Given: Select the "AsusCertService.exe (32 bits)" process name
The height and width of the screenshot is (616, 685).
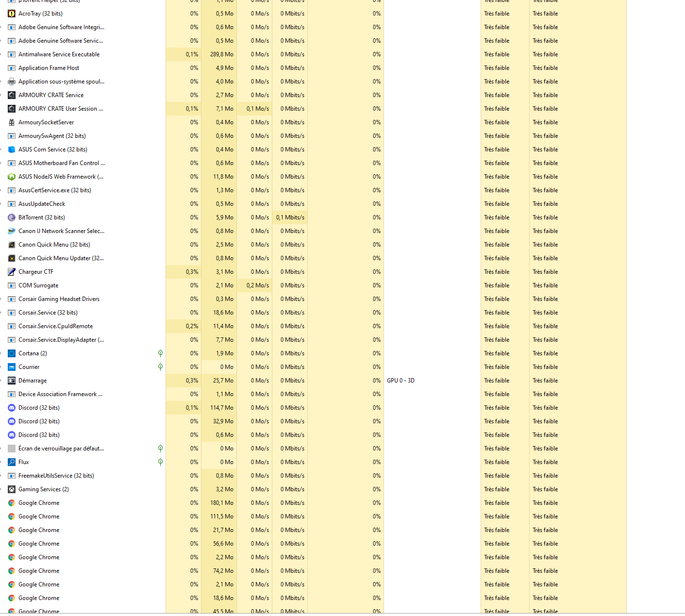Looking at the screenshot, I should coord(55,190).
